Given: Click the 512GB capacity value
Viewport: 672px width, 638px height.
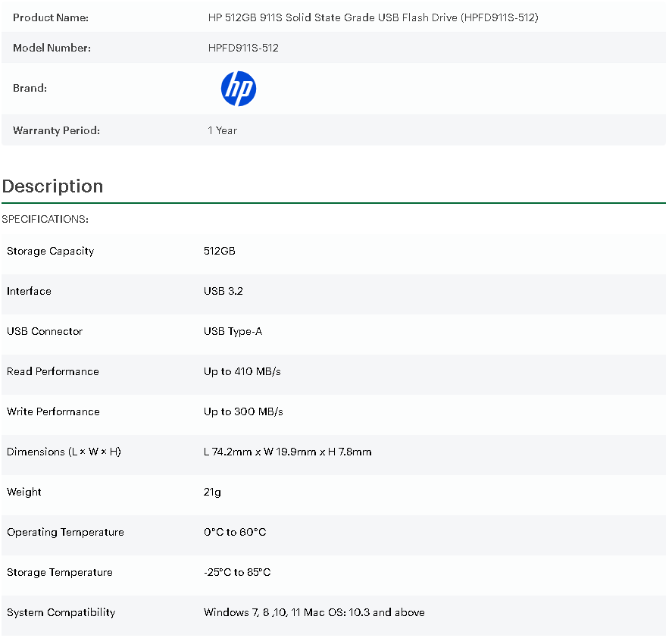Looking at the screenshot, I should 219,251.
